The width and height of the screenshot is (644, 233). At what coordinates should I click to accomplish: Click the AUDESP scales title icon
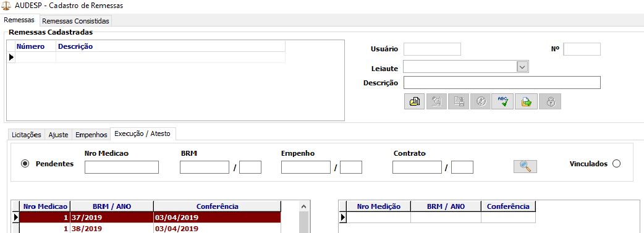point(6,6)
